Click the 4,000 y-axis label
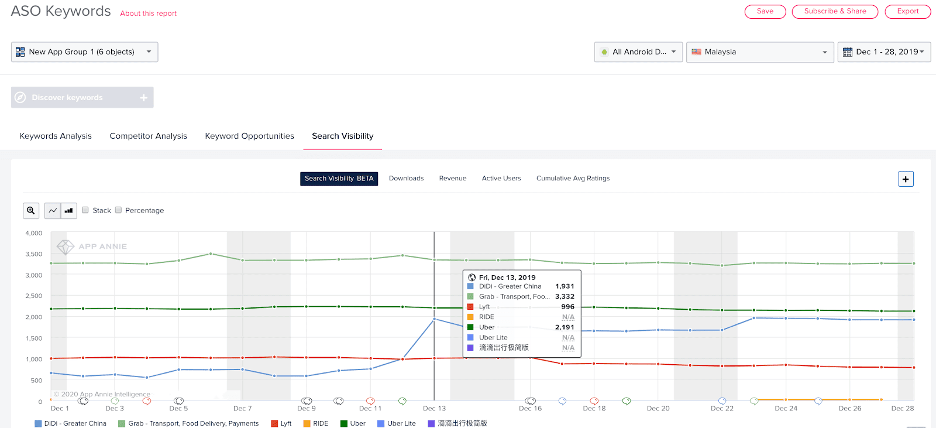936x428 pixels. coord(33,233)
